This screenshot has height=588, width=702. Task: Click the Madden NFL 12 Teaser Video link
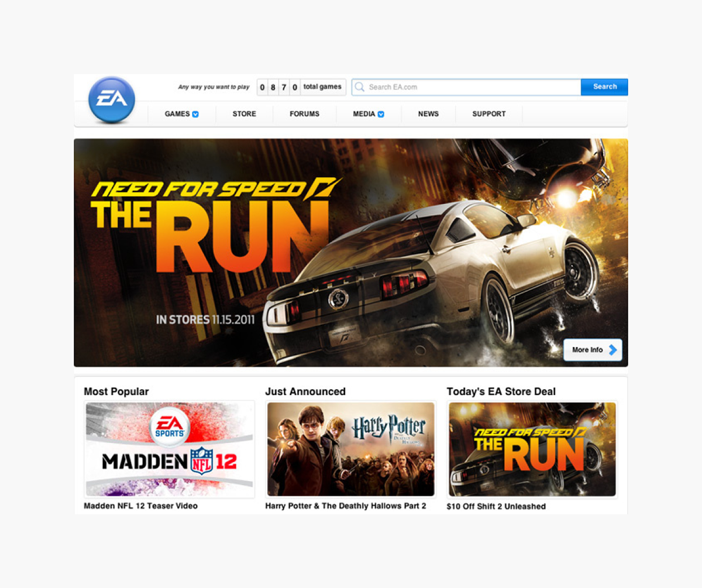tap(141, 506)
